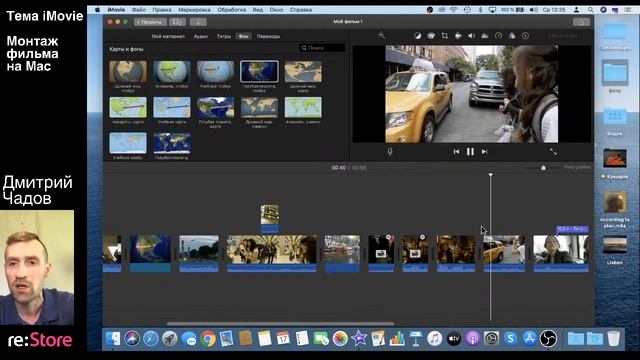Screen dimensions: 640x360
Task: Click the share button in iMovie title bar
Action: click(581, 22)
